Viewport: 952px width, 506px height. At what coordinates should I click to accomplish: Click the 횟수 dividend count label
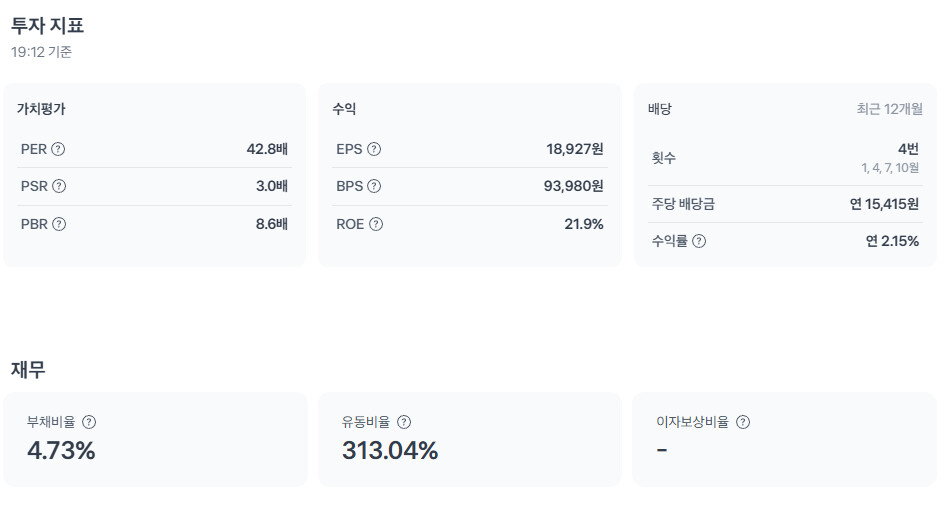pyautogui.click(x=664, y=157)
